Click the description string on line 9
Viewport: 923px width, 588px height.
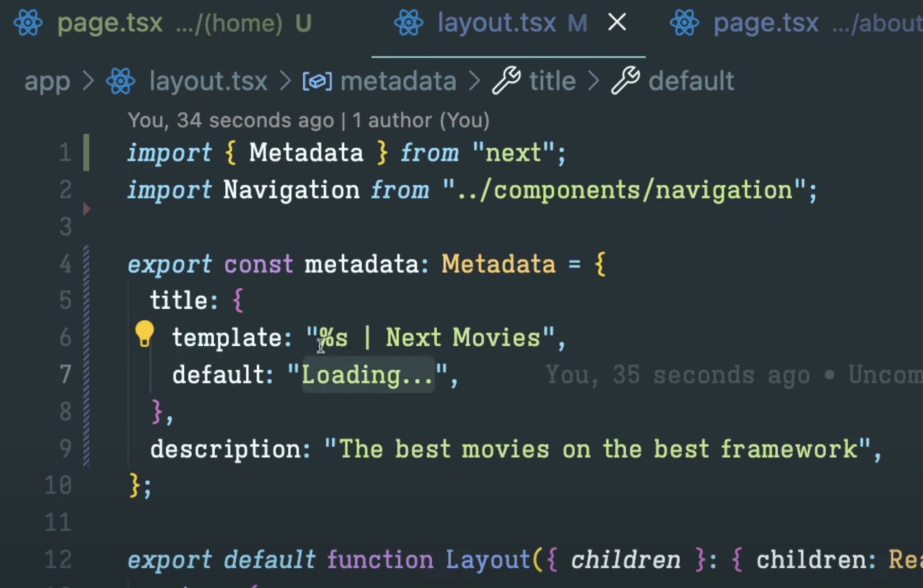pos(597,449)
